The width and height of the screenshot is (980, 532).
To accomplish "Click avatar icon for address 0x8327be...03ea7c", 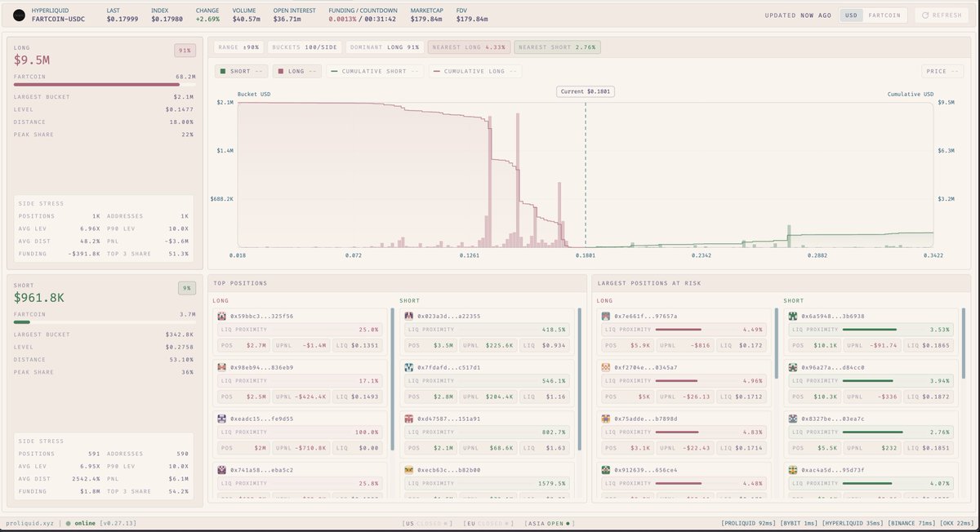I will (793, 419).
